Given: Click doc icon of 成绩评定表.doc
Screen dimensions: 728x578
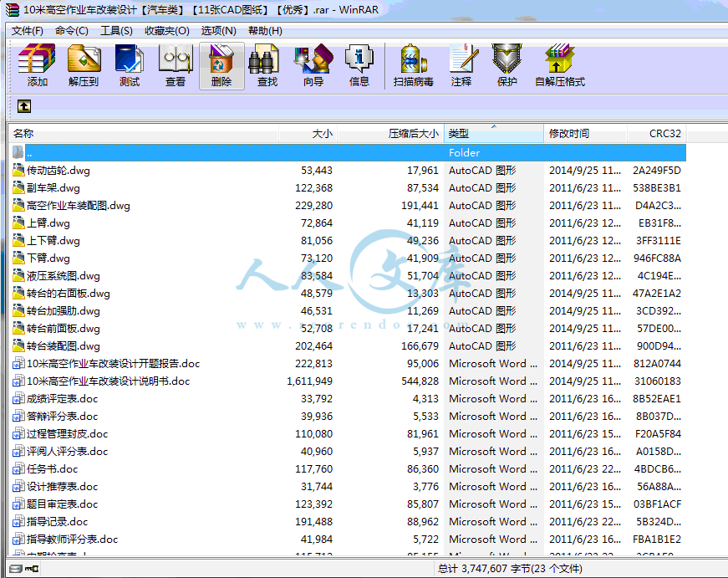Looking at the screenshot, I should tap(18, 398).
